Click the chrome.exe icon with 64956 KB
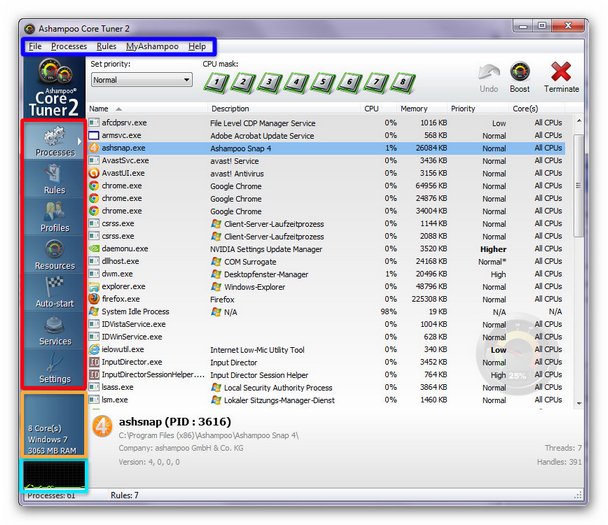The height and width of the screenshot is (525, 608). [x=93, y=186]
